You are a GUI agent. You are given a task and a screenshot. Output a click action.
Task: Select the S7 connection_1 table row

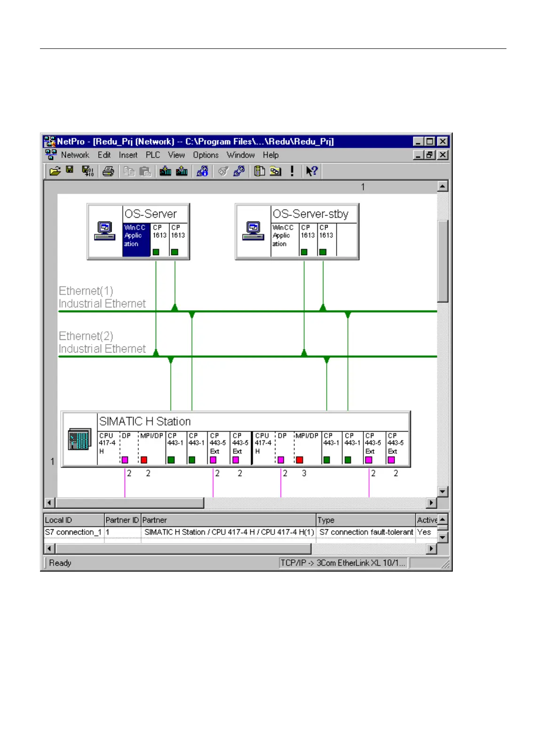point(240,532)
